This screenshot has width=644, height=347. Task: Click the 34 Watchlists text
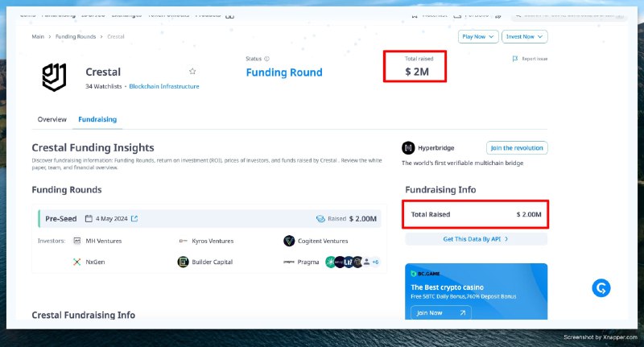coord(104,86)
